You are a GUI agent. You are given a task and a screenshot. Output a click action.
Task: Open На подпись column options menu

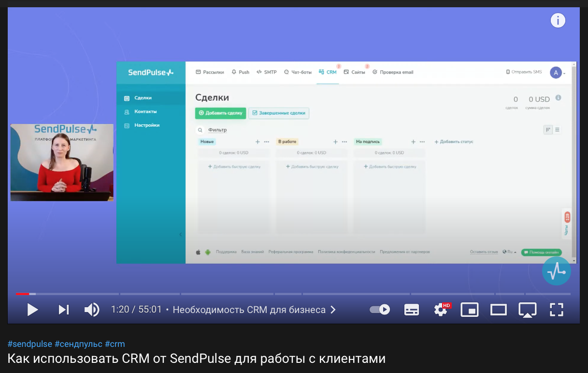pos(422,142)
